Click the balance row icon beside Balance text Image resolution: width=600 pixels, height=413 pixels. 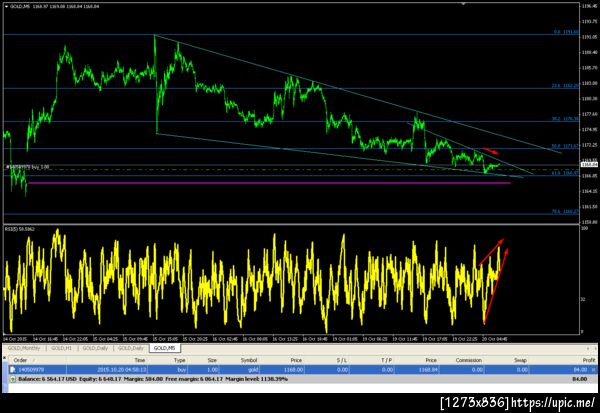tap(13, 379)
